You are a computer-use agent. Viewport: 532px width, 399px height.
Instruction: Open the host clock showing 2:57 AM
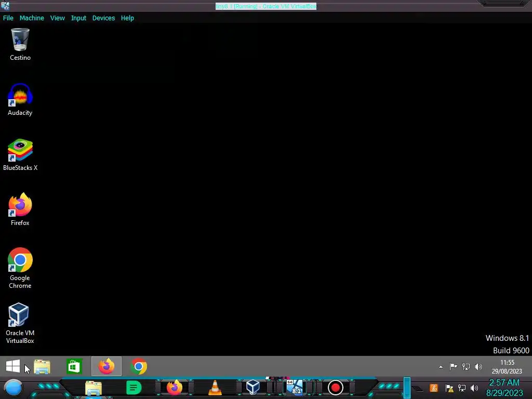(504, 388)
